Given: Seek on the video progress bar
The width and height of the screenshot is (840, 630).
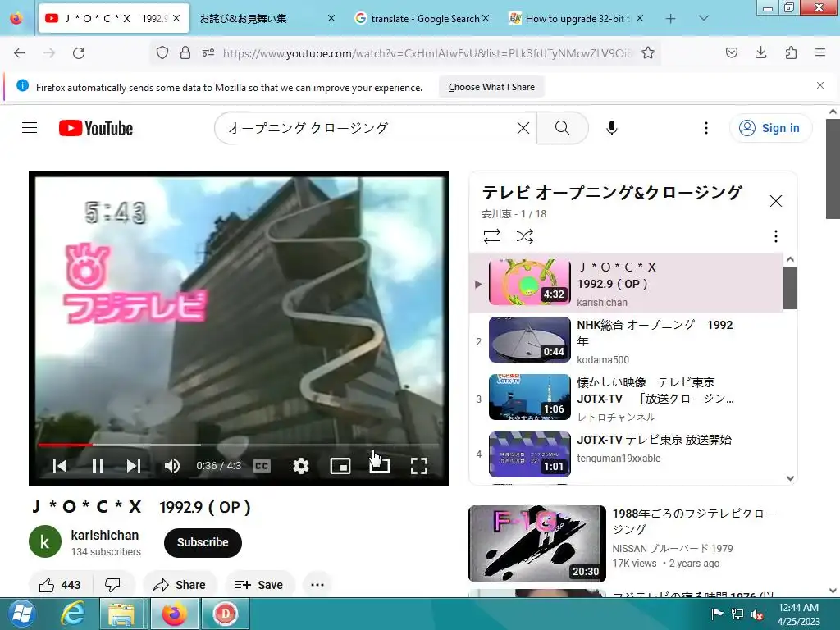Looking at the screenshot, I should (x=239, y=445).
